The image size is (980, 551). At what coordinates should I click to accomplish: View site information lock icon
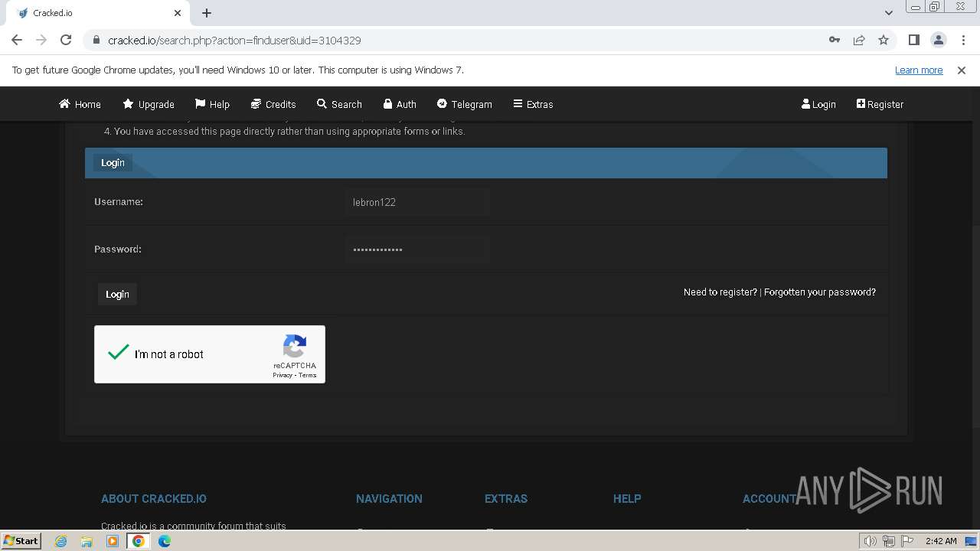tap(96, 40)
